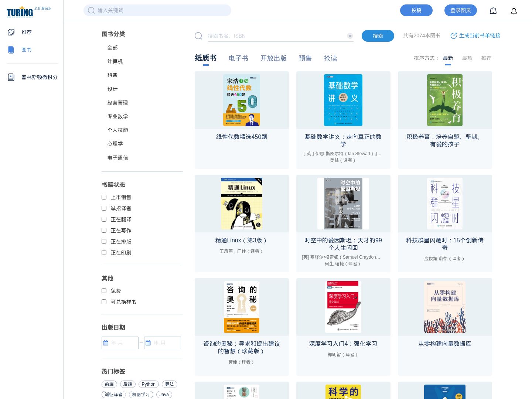This screenshot has height=399, width=532.
Task: Open the 时空中的爱因斯坦 book cover
Action: click(x=343, y=204)
